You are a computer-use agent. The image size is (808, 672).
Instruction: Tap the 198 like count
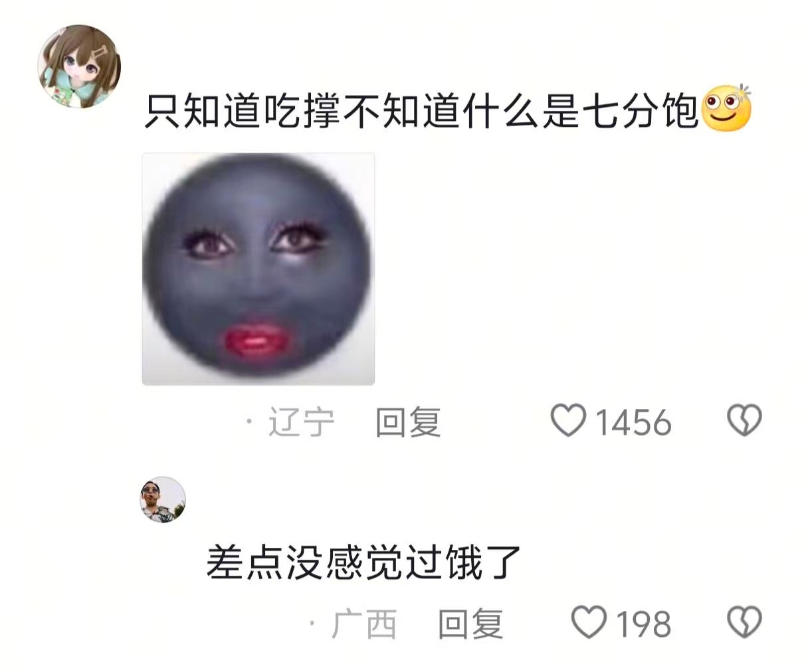pos(643,625)
